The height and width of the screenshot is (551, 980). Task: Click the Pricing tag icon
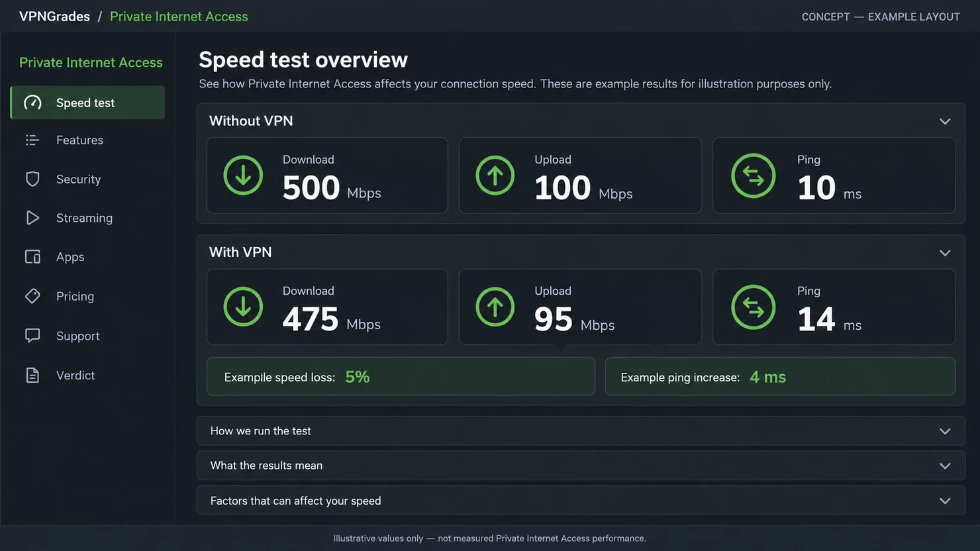[x=32, y=296]
